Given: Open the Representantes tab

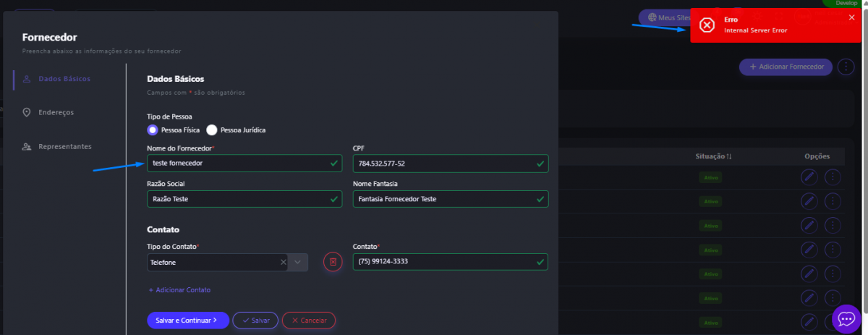Looking at the screenshot, I should [x=64, y=146].
